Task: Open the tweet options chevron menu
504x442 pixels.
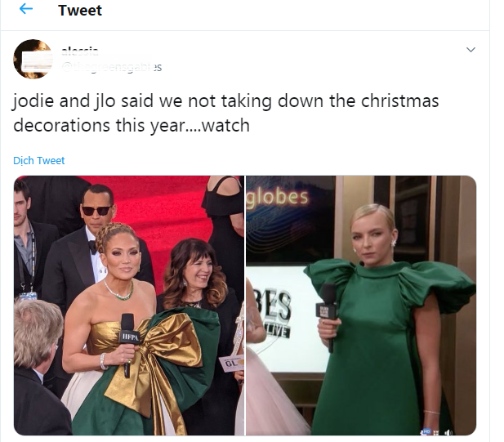Action: [471, 50]
